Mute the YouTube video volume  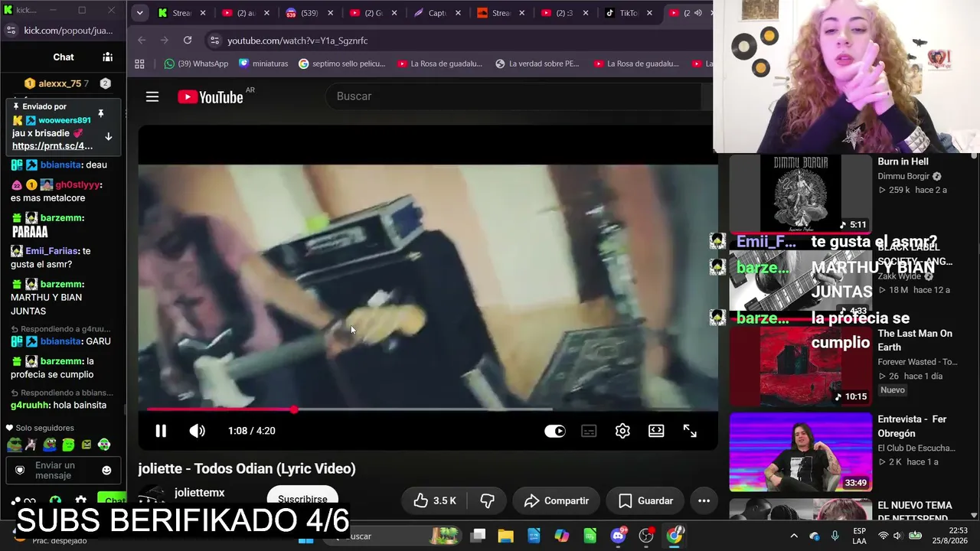pos(197,431)
